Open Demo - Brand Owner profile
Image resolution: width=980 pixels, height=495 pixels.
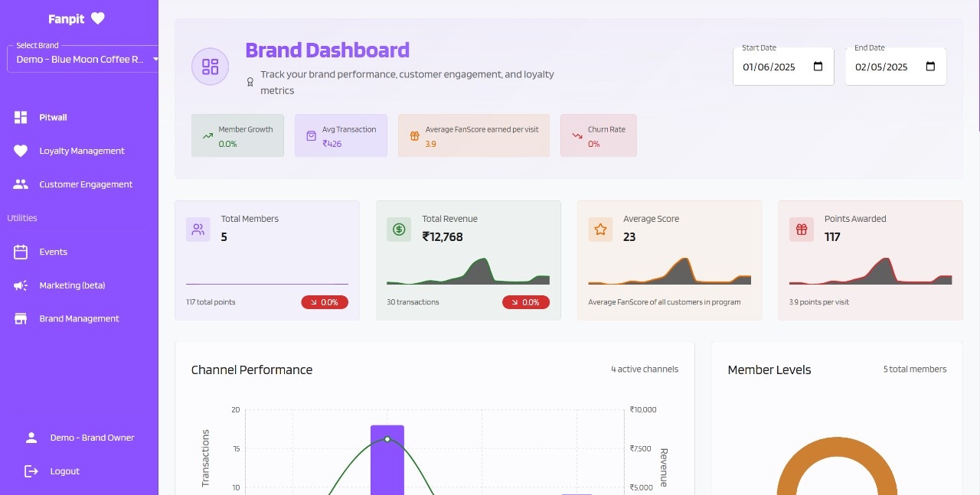click(x=92, y=438)
